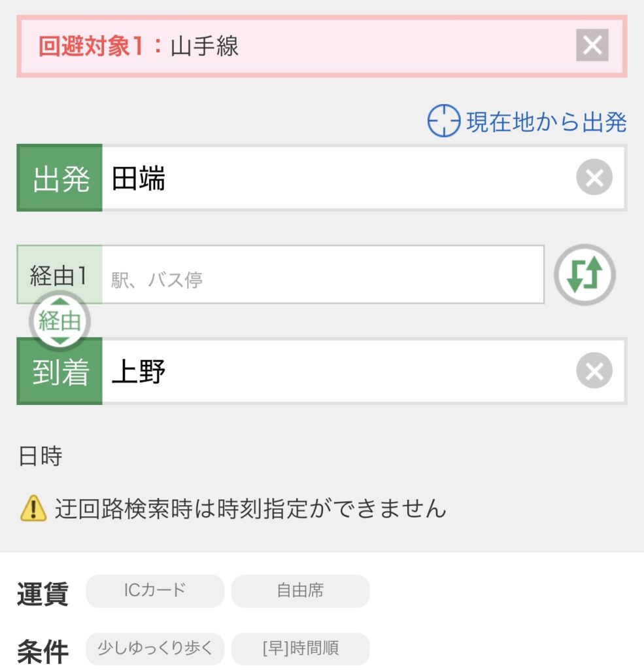Toggle the round 経由 via-station button
The height and width of the screenshot is (670, 644).
tap(59, 321)
